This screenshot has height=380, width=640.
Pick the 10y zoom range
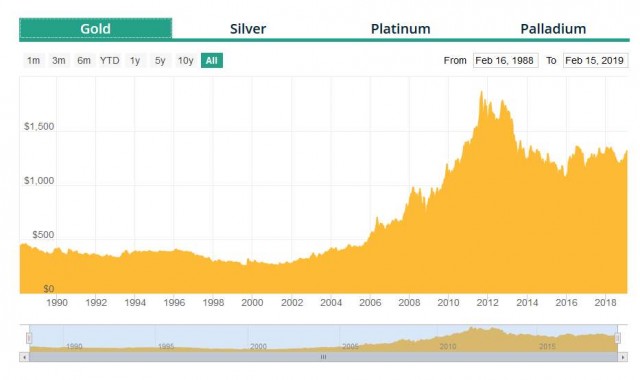tap(186, 60)
